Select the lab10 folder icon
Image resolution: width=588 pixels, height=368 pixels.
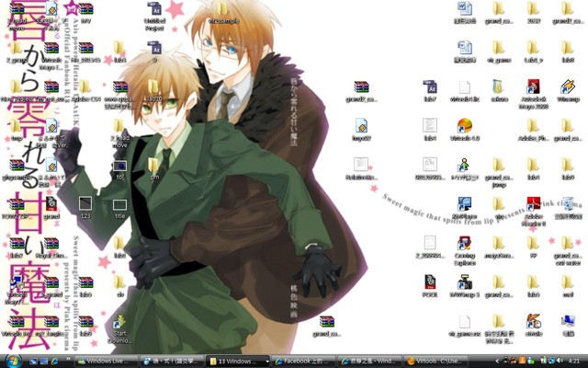[x=153, y=91]
